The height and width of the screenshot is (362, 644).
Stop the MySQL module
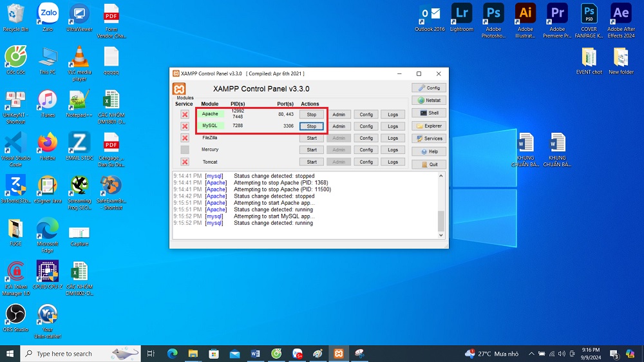(312, 126)
